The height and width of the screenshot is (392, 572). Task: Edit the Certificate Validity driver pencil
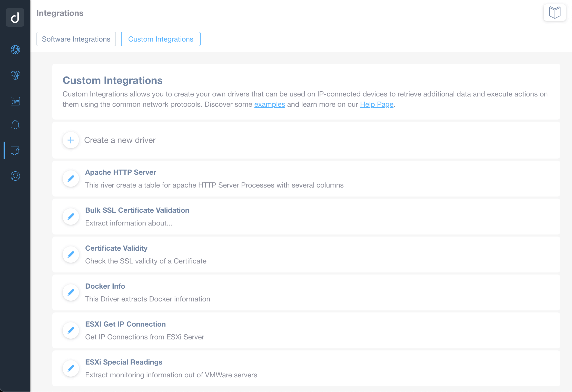(71, 254)
